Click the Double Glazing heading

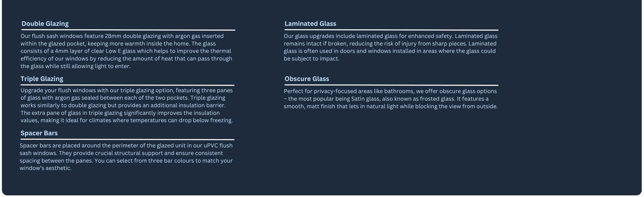[x=45, y=24]
